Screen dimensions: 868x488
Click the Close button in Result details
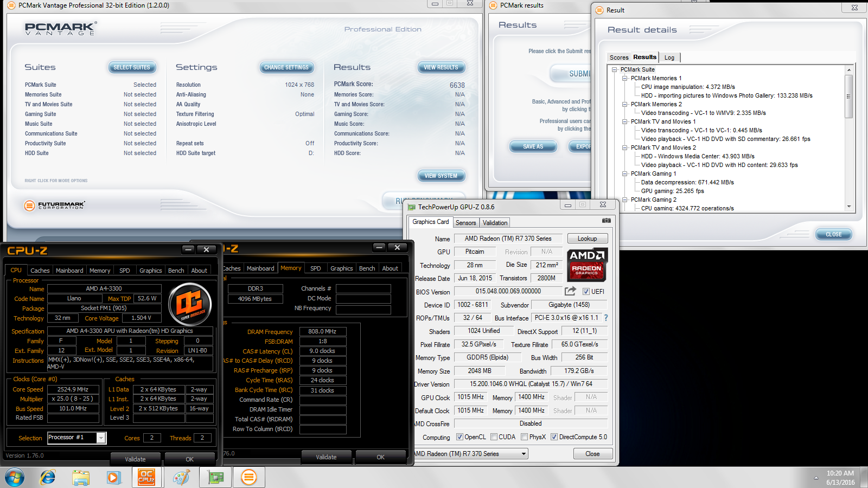point(834,234)
